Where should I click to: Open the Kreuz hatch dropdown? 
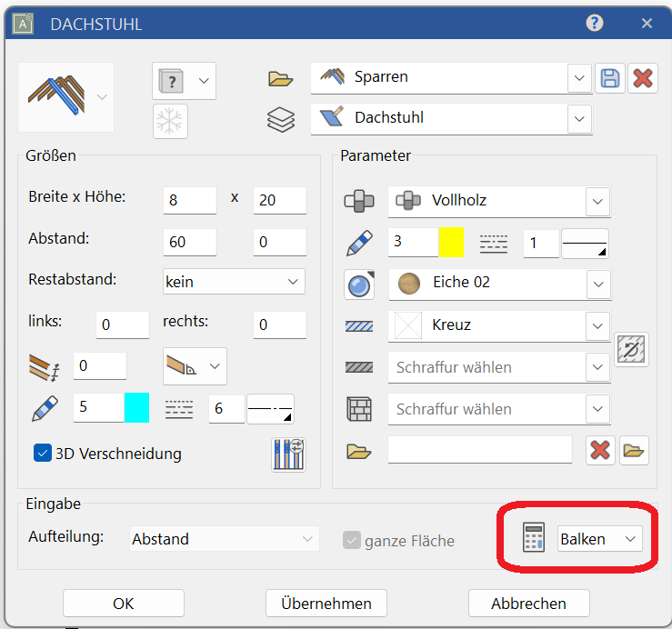[x=597, y=326]
